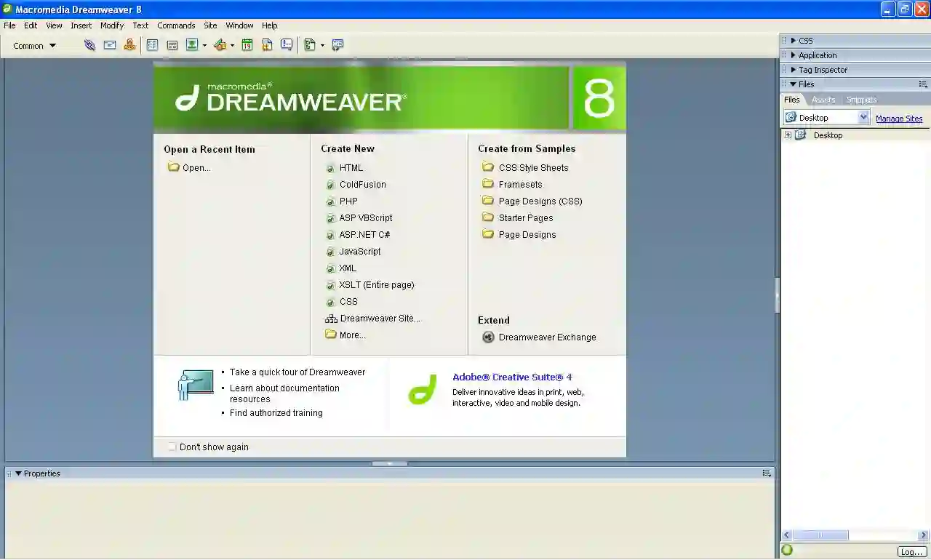The width and height of the screenshot is (931, 560).
Task: Click the Dreamweaver title bar app icon
Action: [x=7, y=9]
